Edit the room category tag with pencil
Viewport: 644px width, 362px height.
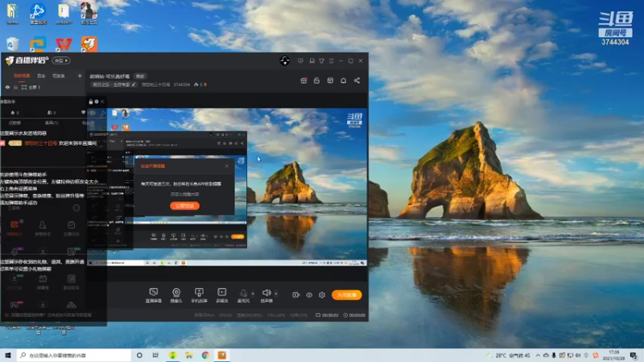134,84
